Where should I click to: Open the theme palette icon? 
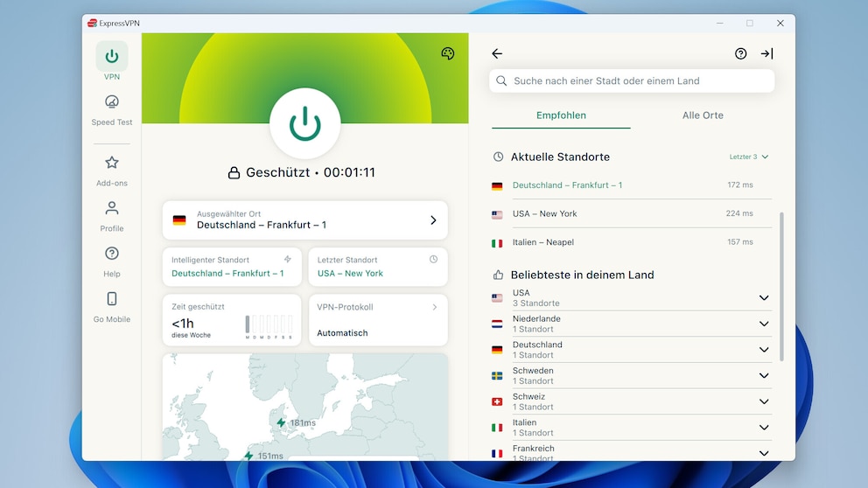pos(448,53)
